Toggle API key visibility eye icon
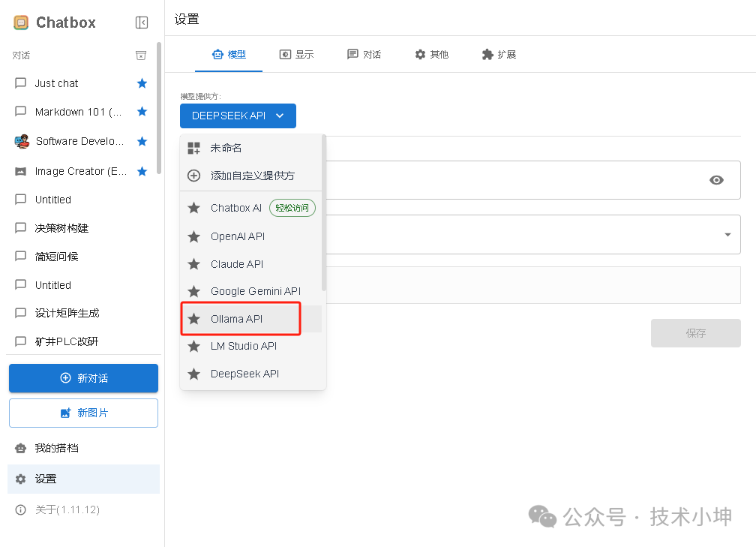The image size is (756, 547). pyautogui.click(x=716, y=180)
